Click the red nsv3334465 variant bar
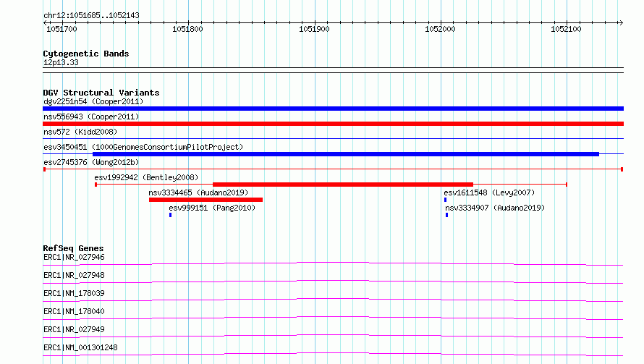Viewport: 644px width, 364px height. tap(206, 200)
